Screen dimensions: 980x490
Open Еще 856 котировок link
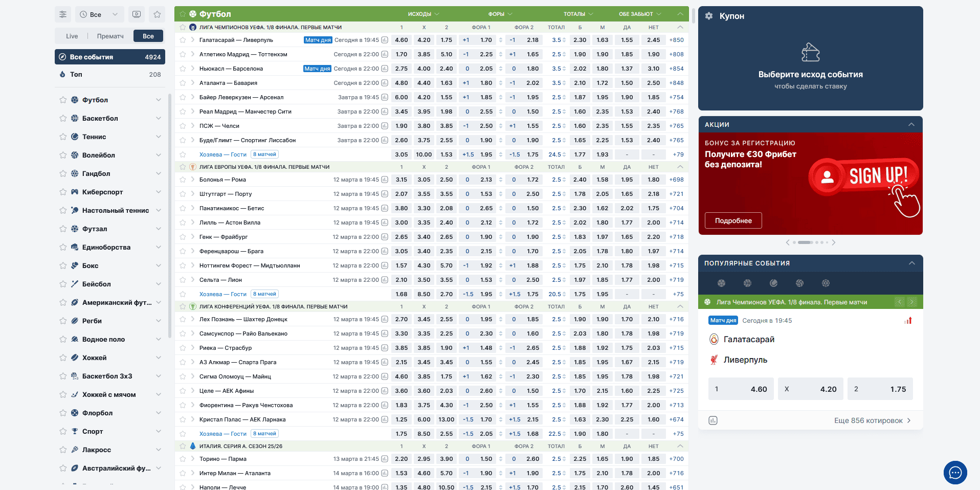click(872, 420)
